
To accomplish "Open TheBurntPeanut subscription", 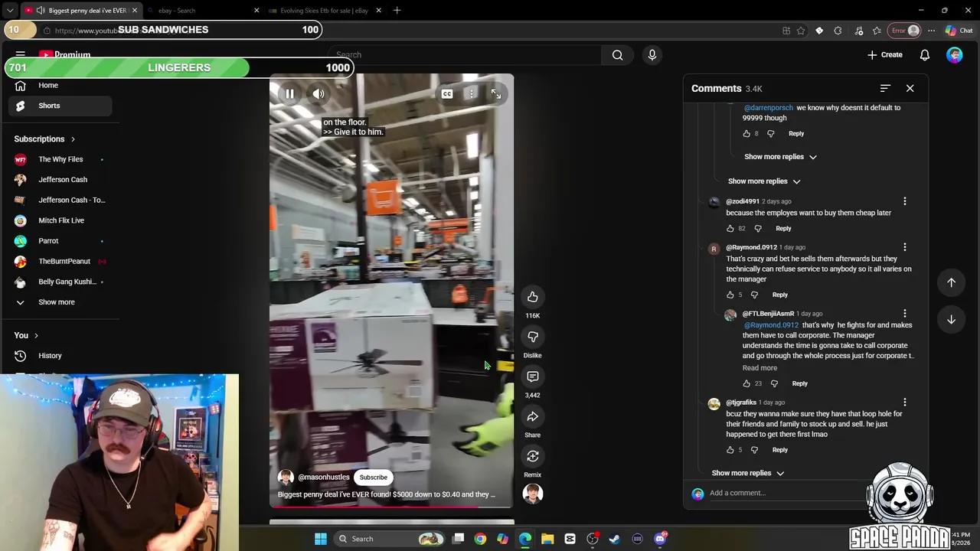I will [x=60, y=262].
